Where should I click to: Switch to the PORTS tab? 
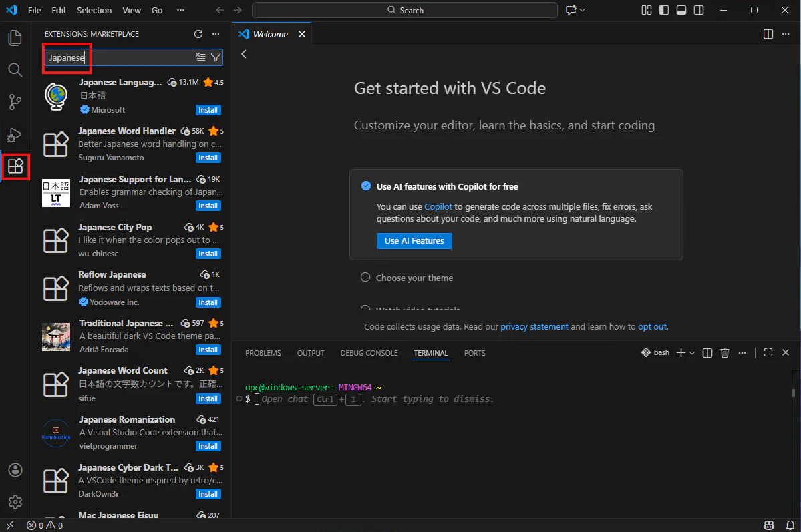tap(474, 353)
